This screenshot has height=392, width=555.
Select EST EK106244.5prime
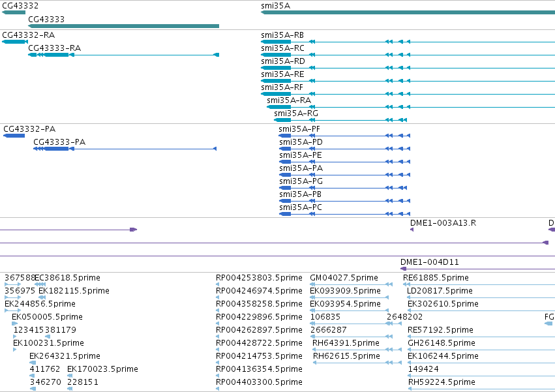coord(443,356)
